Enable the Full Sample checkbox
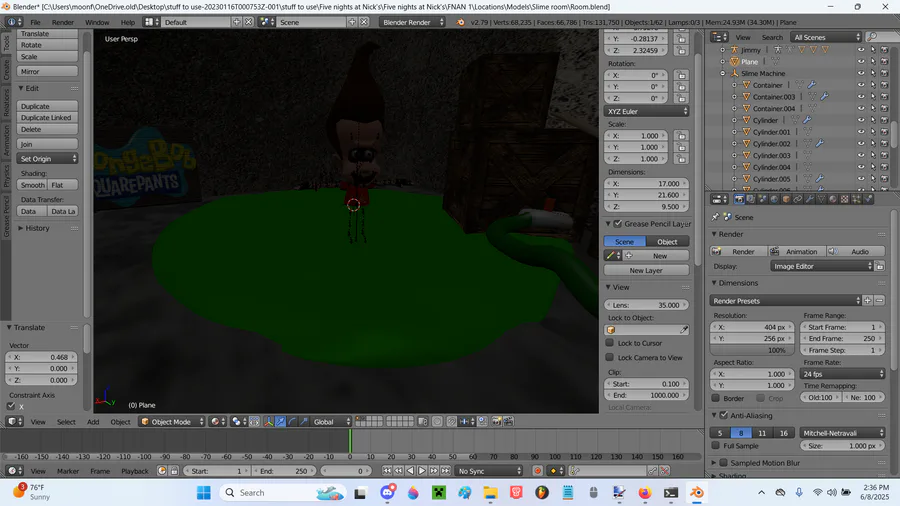The image size is (900, 506). [x=716, y=446]
